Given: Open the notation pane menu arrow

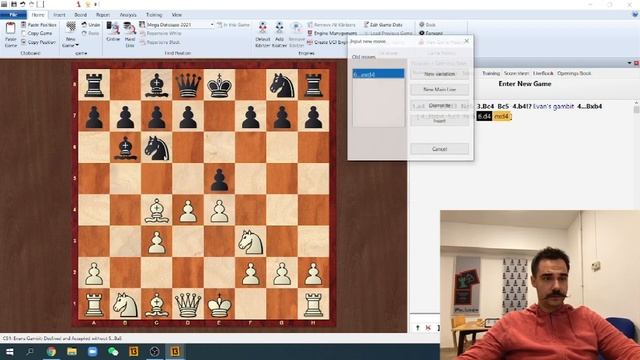Looking at the screenshot, I should click(x=629, y=63).
